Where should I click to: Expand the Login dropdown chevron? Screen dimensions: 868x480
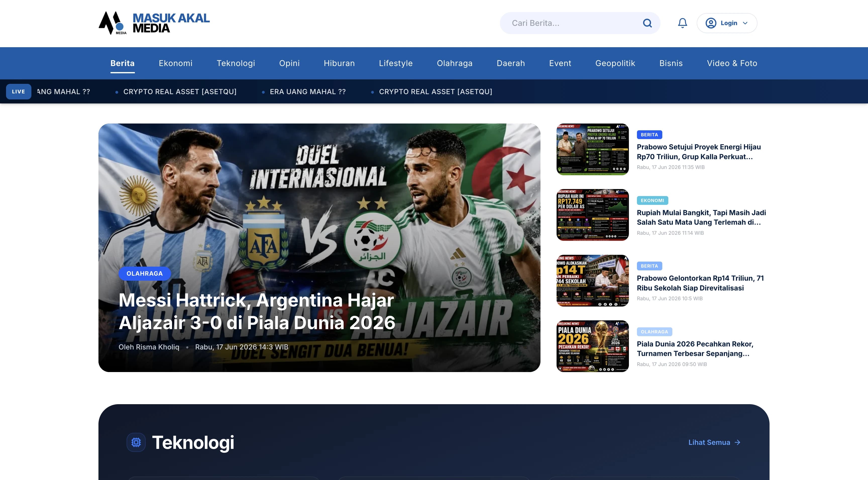(x=745, y=23)
